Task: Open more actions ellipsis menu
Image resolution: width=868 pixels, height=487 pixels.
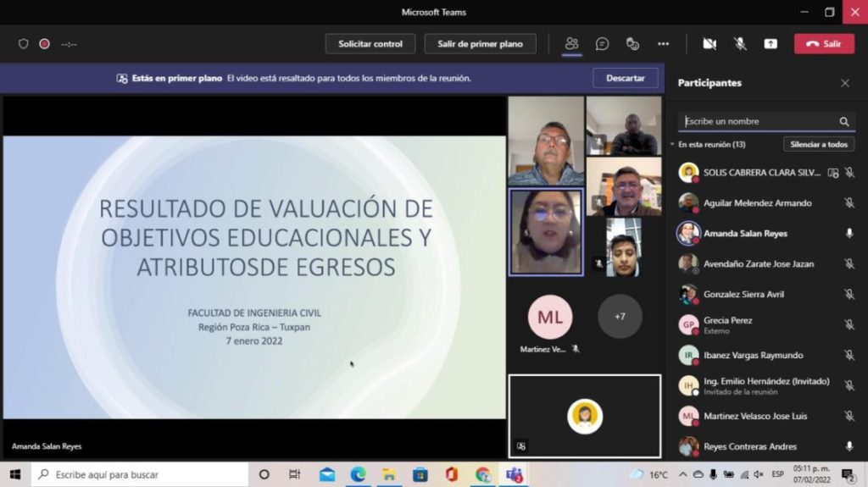Action: pos(663,44)
